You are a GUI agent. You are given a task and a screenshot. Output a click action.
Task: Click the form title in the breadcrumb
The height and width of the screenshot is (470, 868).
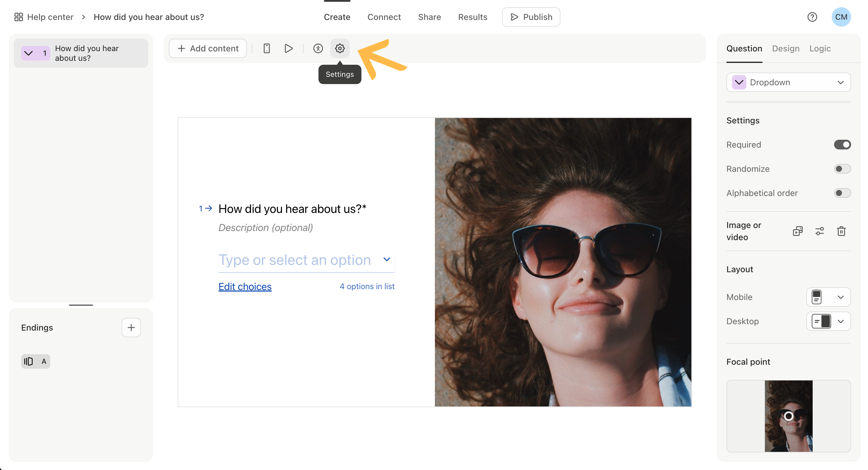coord(148,17)
